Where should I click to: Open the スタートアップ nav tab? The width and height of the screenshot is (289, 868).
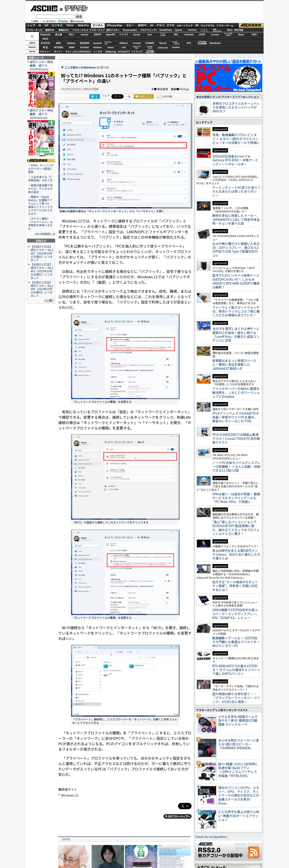click(184, 25)
